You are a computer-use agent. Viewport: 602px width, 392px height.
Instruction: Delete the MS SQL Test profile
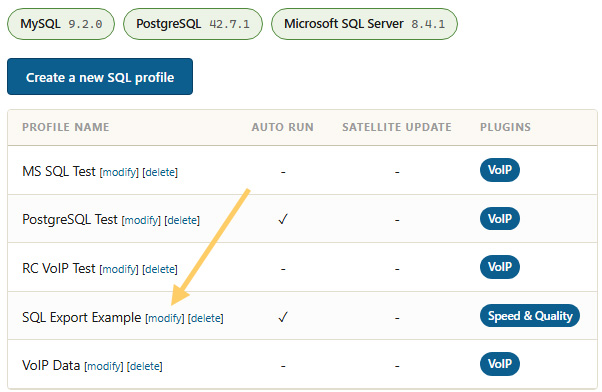pos(160,172)
